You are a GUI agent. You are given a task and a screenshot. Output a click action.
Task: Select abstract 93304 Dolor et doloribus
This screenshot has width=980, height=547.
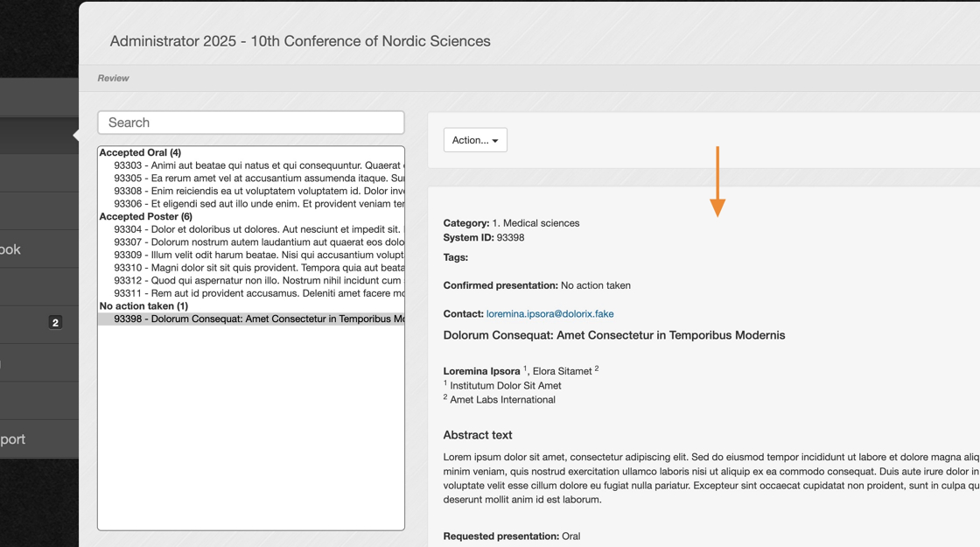click(251, 229)
